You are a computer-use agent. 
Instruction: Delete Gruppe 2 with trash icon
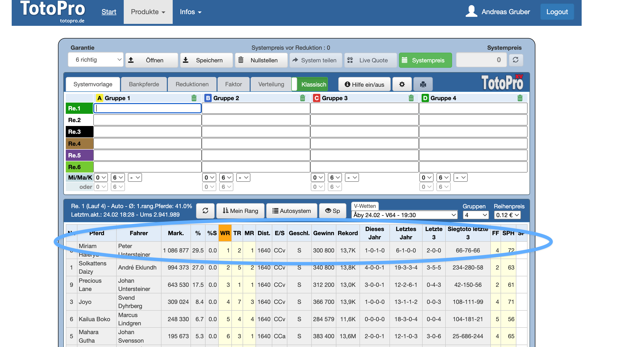[302, 98]
